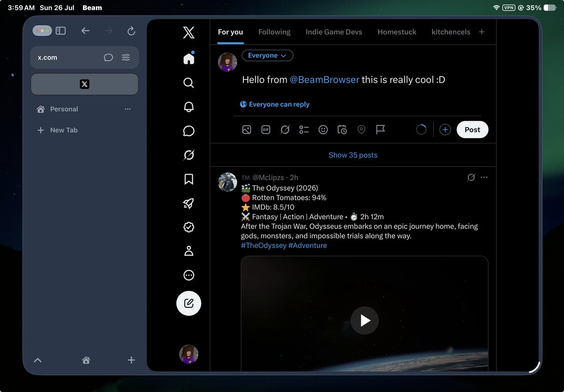Screen dimensions: 564x392
Task: Open the #TheOdyssey hashtag
Action: point(264,245)
